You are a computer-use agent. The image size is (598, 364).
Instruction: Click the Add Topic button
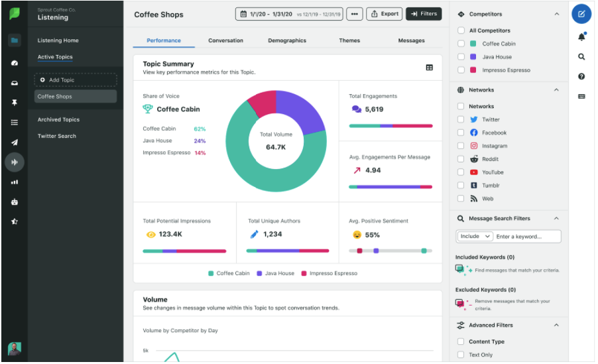point(76,80)
